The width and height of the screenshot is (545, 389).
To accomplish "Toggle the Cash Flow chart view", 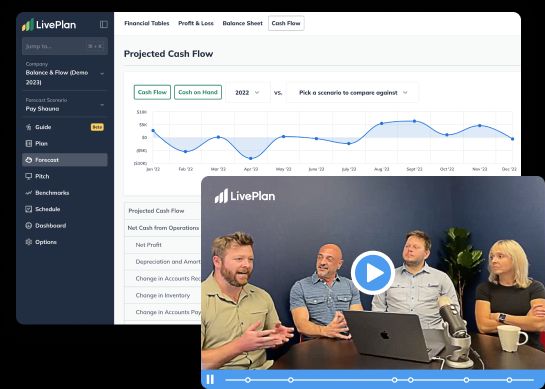I will pyautogui.click(x=152, y=92).
